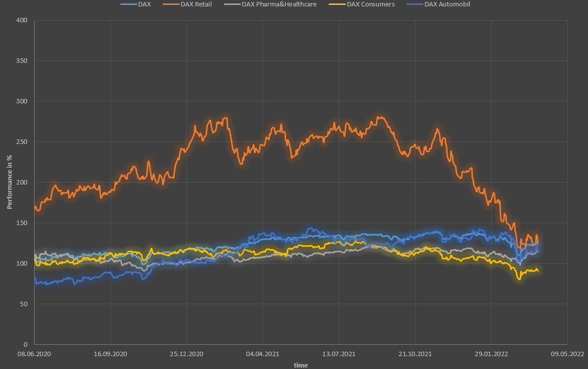Click the 350 y-axis label
This screenshot has width=588, height=369.
22,61
